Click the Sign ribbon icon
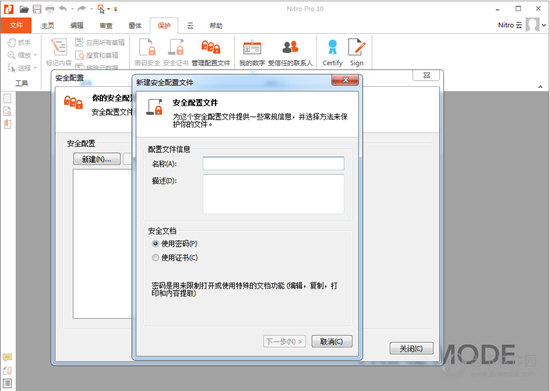The height and width of the screenshot is (391, 550). [356, 47]
